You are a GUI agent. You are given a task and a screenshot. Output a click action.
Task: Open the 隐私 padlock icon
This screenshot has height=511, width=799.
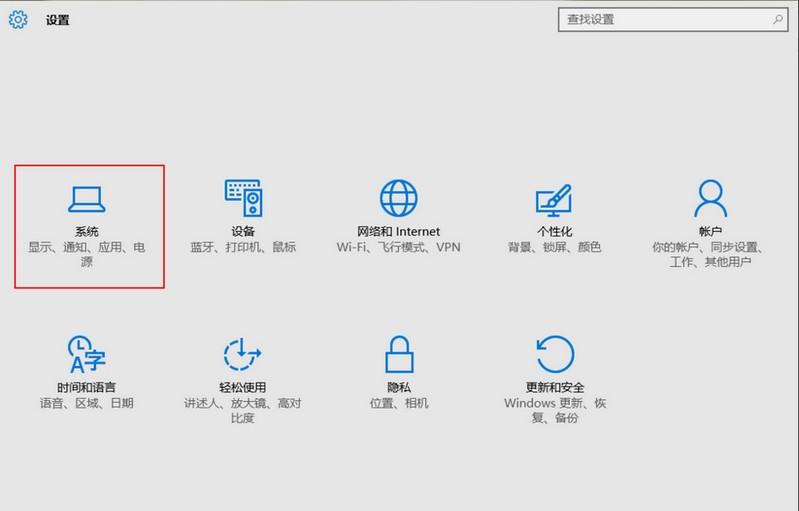coord(399,354)
